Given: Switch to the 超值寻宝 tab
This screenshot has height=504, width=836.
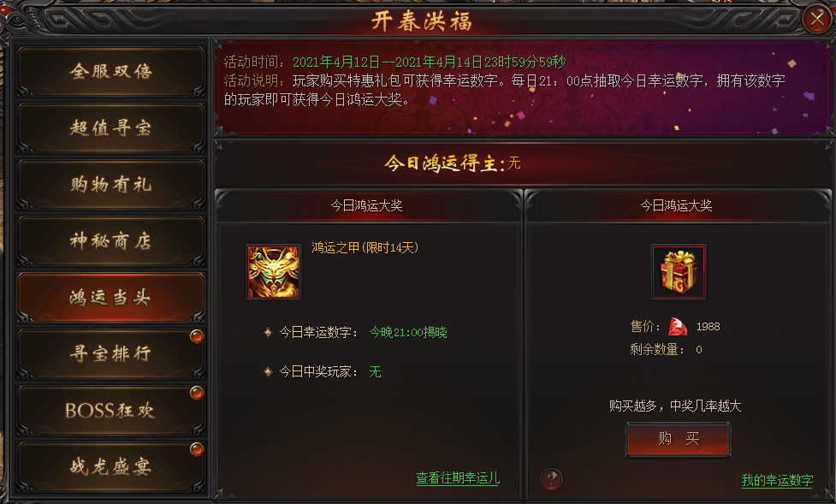Looking at the screenshot, I should 111,128.
